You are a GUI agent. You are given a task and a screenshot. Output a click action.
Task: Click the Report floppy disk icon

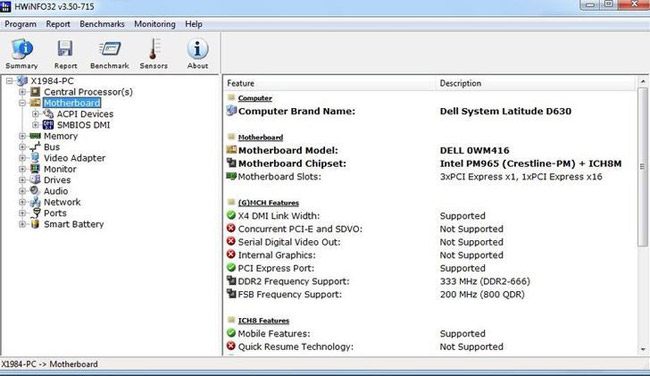coord(65,49)
